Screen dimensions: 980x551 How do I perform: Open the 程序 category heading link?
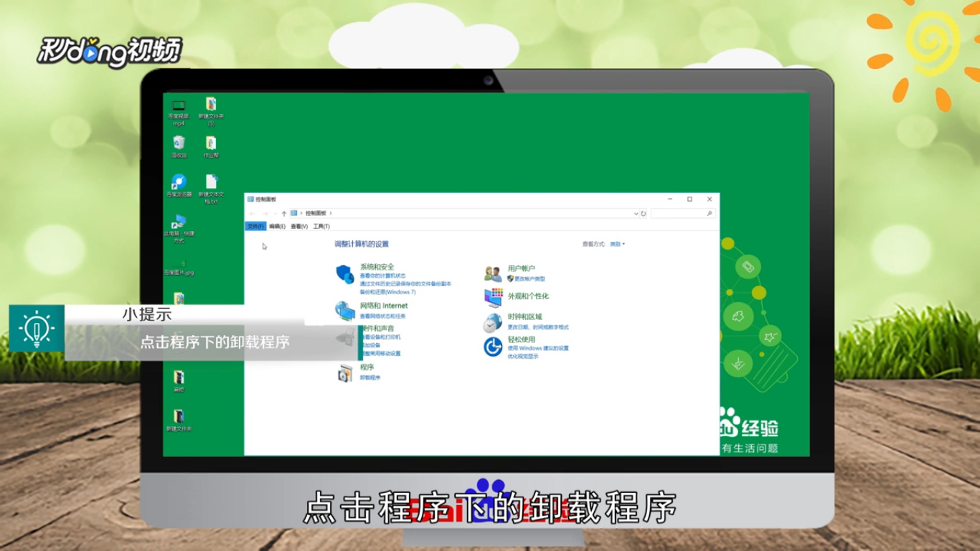click(x=367, y=367)
